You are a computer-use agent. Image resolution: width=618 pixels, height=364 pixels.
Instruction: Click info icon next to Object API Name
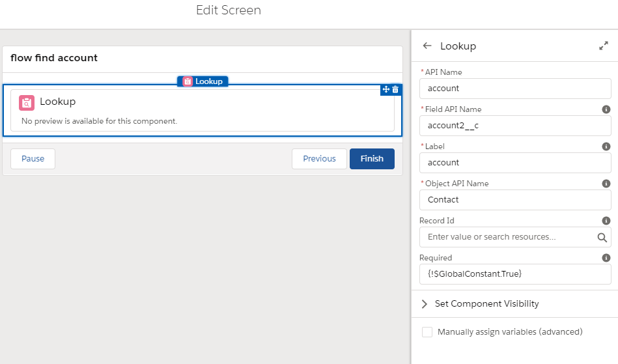[606, 184]
